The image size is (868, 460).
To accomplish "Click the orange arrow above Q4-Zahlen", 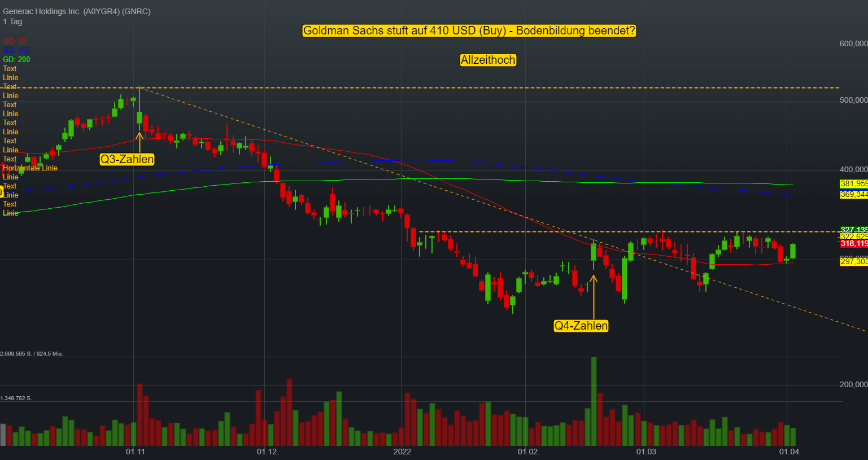I will 594,297.
